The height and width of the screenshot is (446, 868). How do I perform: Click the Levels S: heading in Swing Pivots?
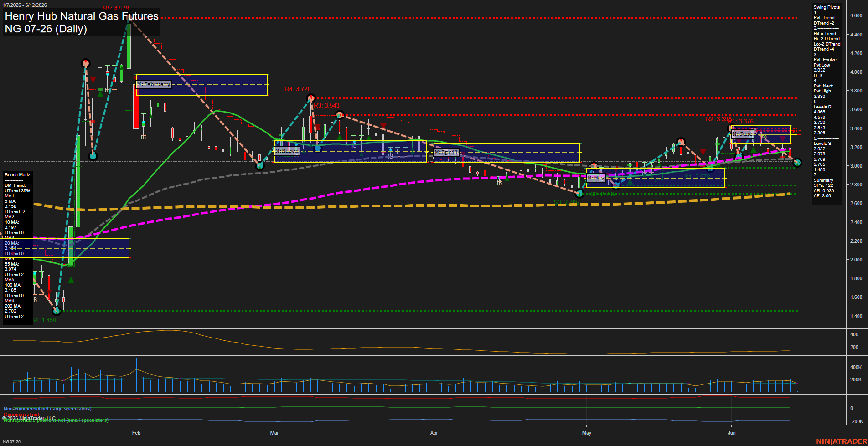tap(823, 144)
